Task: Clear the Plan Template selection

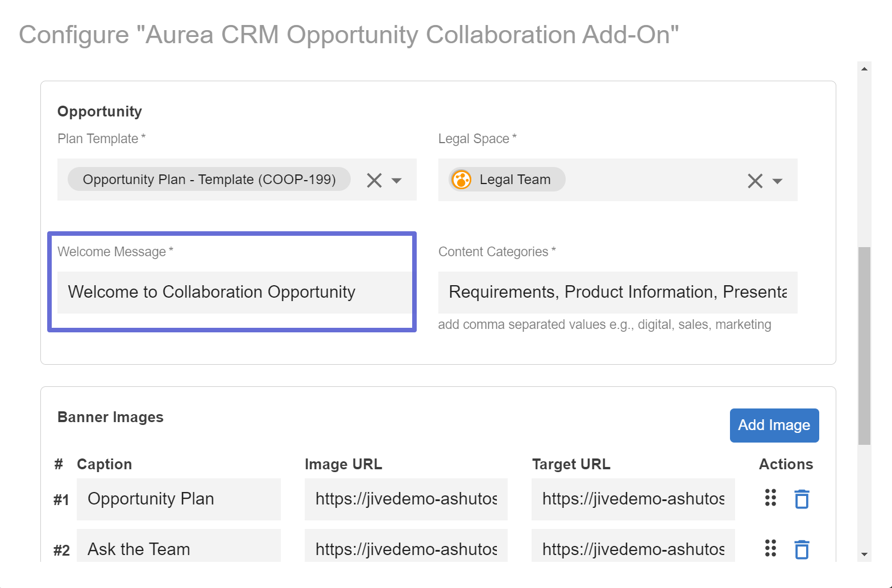Action: pos(374,180)
